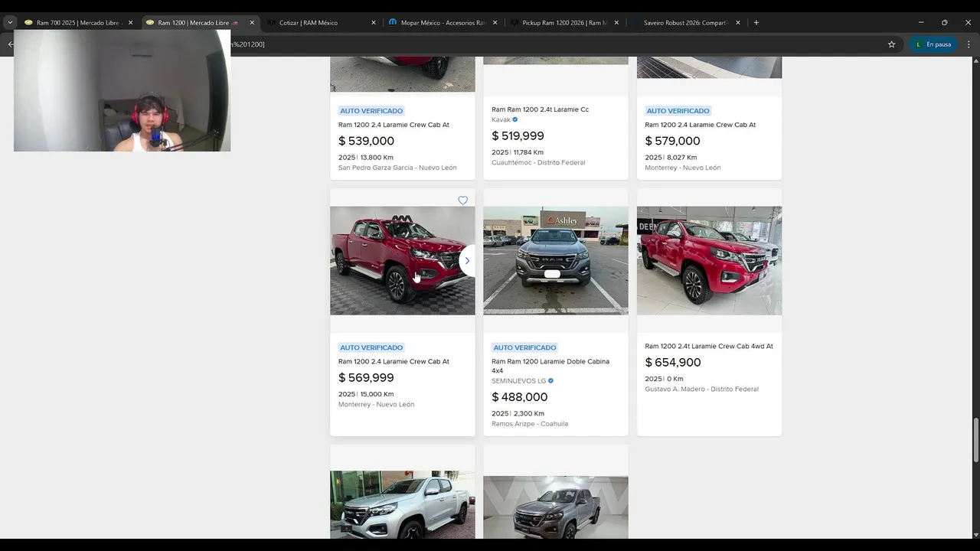Click the scrollbar down arrow
The image size is (980, 551).
pos(975,534)
